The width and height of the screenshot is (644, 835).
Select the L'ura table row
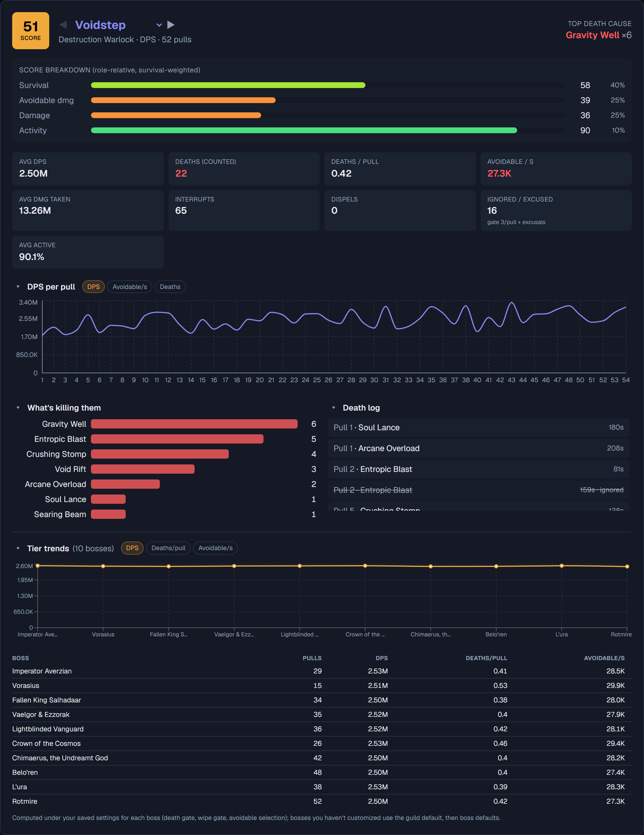[x=322, y=787]
